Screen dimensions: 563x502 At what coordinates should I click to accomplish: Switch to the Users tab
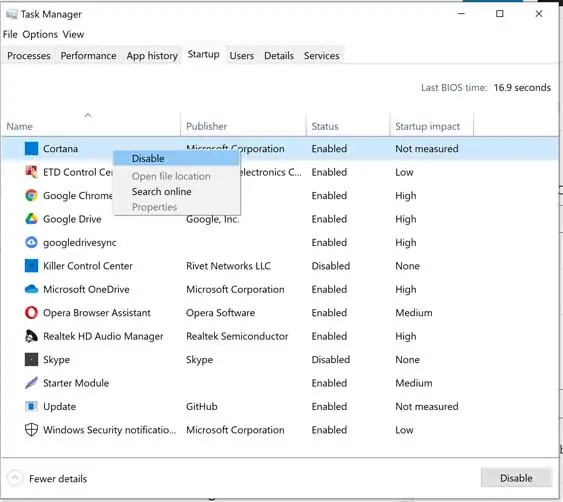click(242, 56)
